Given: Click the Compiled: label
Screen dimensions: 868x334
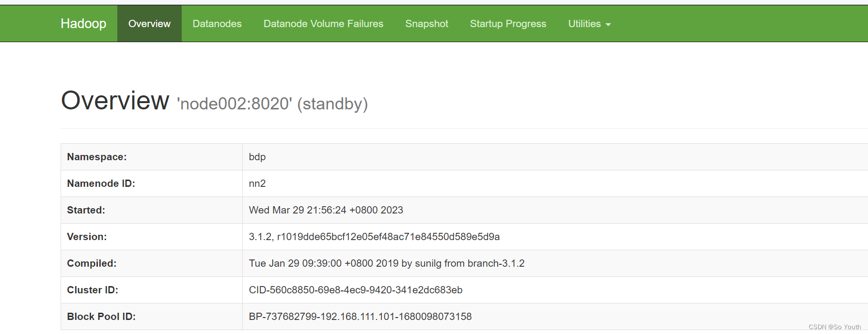Looking at the screenshot, I should [92, 263].
